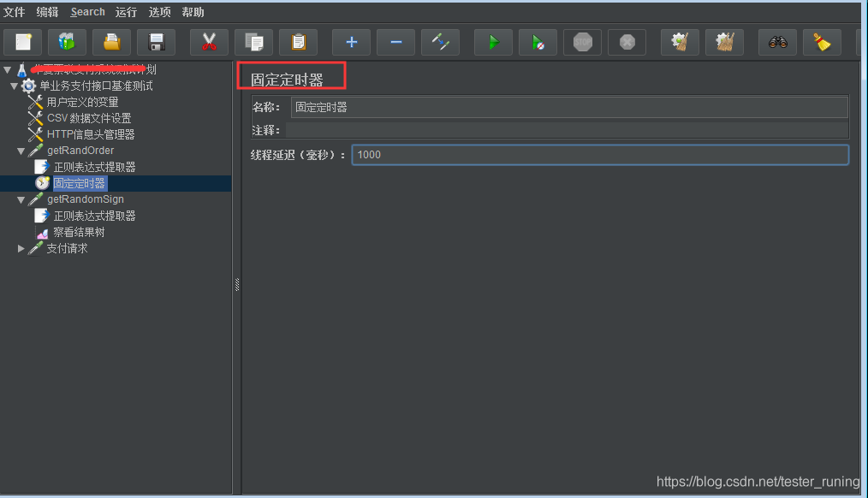The width and height of the screenshot is (868, 498).
Task: Click the Copy icon in toolbar
Action: [x=254, y=42]
